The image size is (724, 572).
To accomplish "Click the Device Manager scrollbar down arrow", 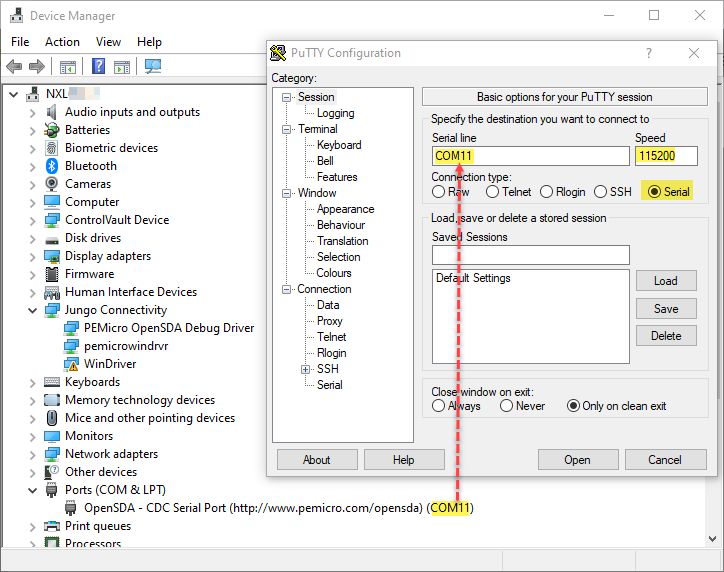I will coord(712,539).
